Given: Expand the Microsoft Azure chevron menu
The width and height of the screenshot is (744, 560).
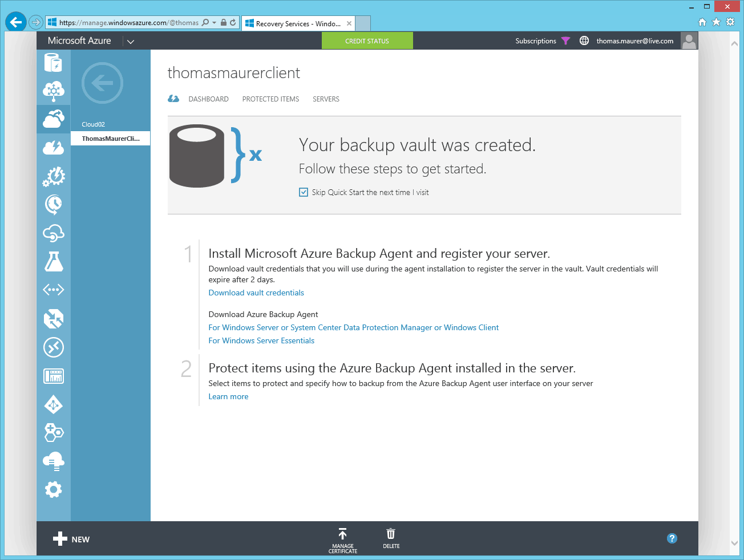Looking at the screenshot, I should (x=130, y=40).
